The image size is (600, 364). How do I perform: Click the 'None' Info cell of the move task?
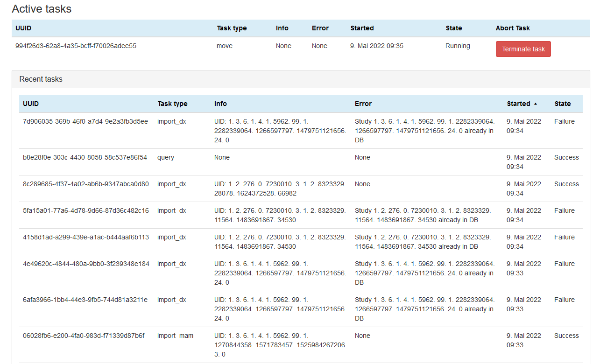(x=283, y=46)
